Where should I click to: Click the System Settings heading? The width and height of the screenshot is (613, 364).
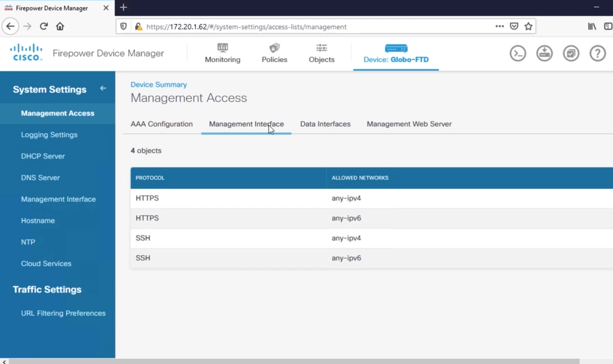click(50, 90)
